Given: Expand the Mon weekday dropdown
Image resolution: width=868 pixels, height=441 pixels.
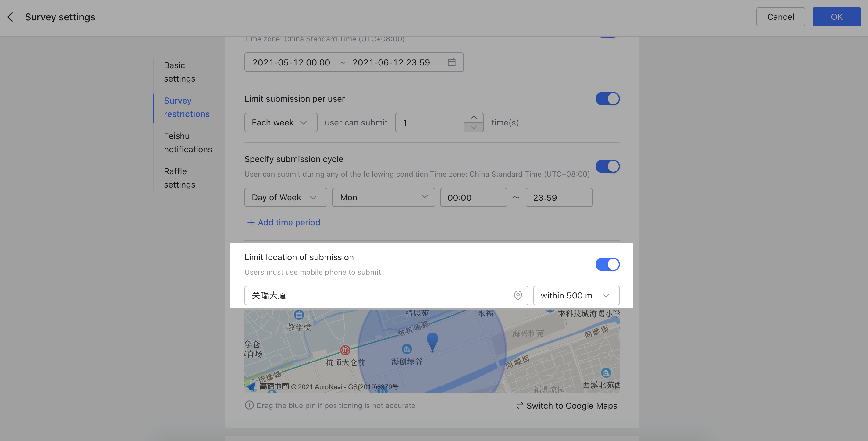Looking at the screenshot, I should click(x=383, y=197).
